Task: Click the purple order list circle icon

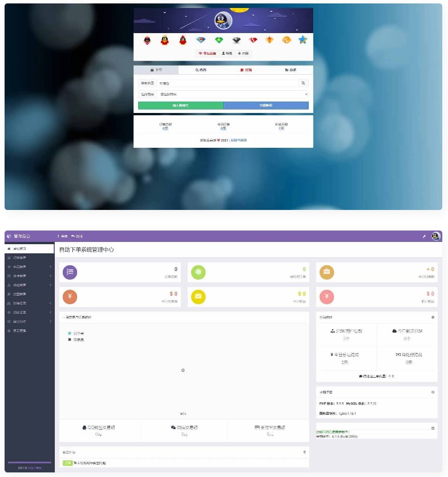Action: coord(70,273)
